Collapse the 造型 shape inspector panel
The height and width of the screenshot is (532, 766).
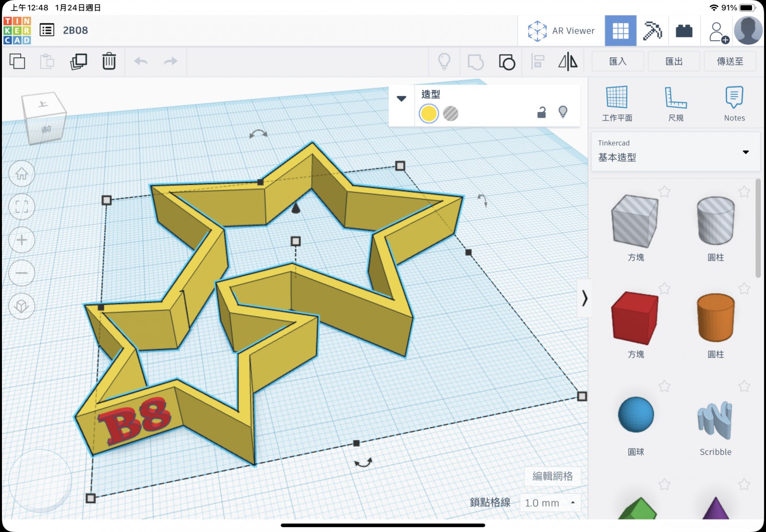click(402, 99)
